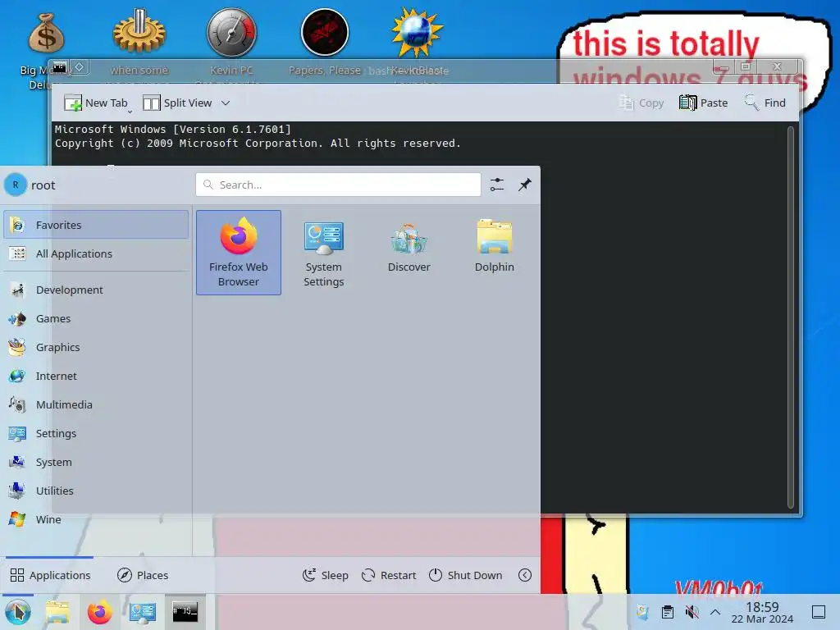Click Split View in Konsole toolbar
The image size is (840, 630).
(x=178, y=103)
